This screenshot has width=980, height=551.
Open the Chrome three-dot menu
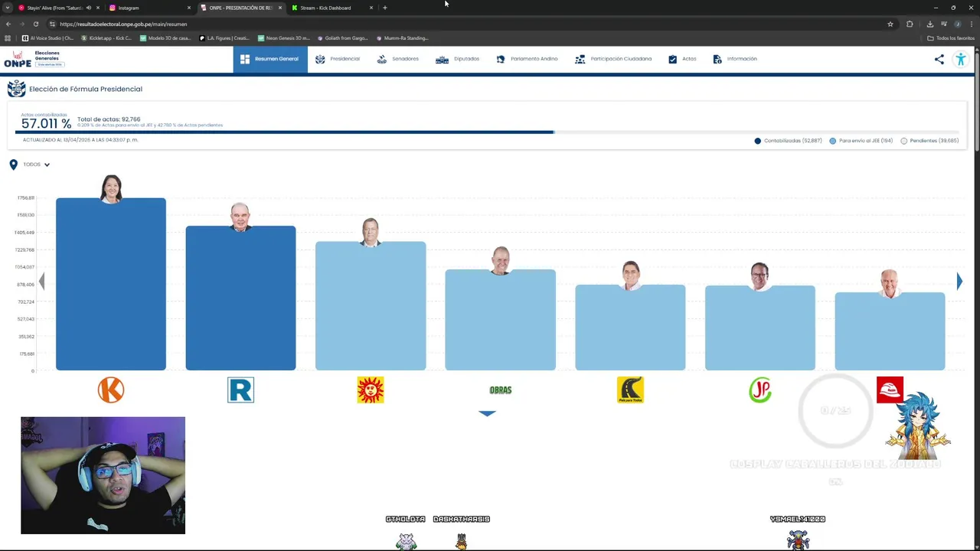click(972, 24)
